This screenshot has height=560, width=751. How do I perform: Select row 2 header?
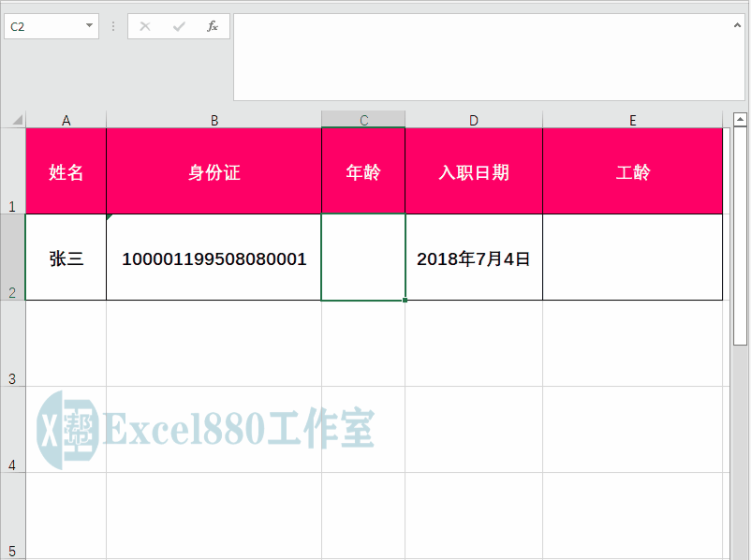coord(12,258)
